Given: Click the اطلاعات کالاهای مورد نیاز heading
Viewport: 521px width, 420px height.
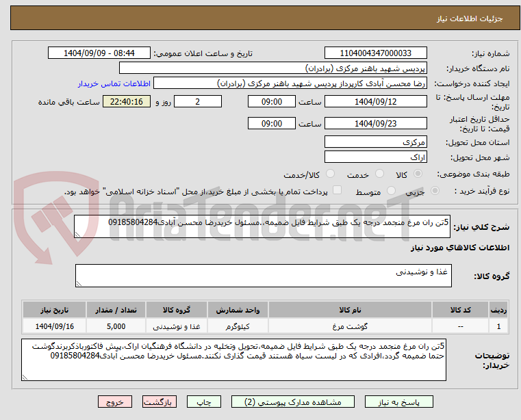Looking at the screenshot, I should click(x=460, y=248).
